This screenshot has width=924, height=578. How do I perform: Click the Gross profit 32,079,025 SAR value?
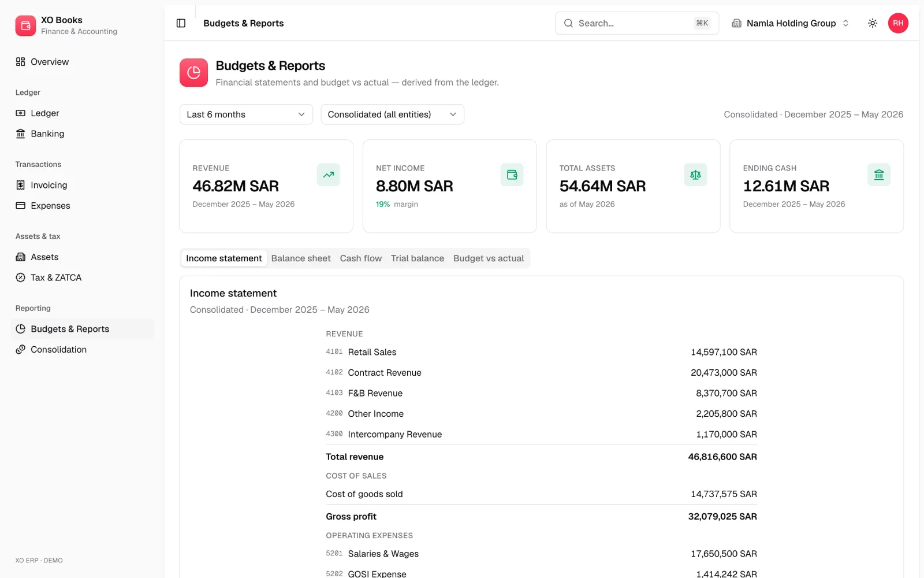click(722, 517)
